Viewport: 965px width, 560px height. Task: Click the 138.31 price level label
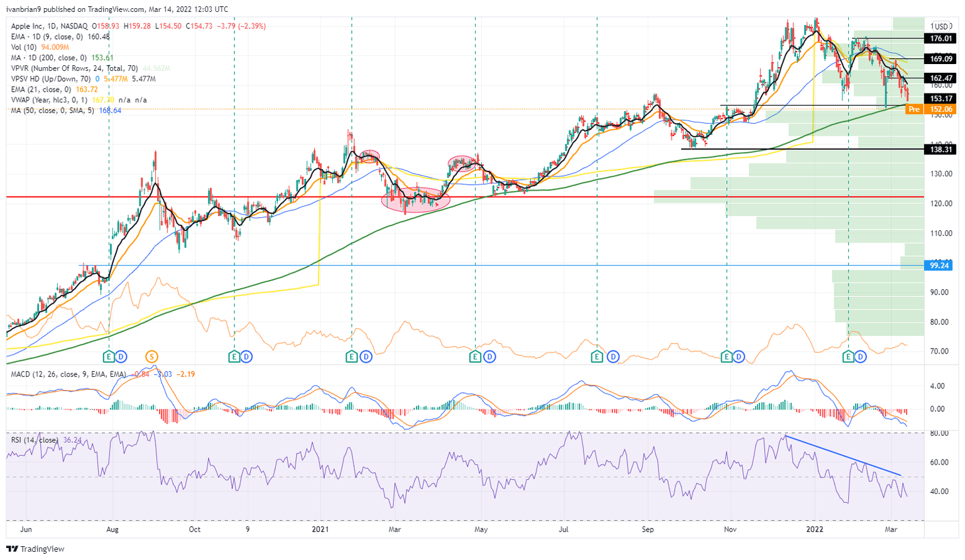coord(940,149)
